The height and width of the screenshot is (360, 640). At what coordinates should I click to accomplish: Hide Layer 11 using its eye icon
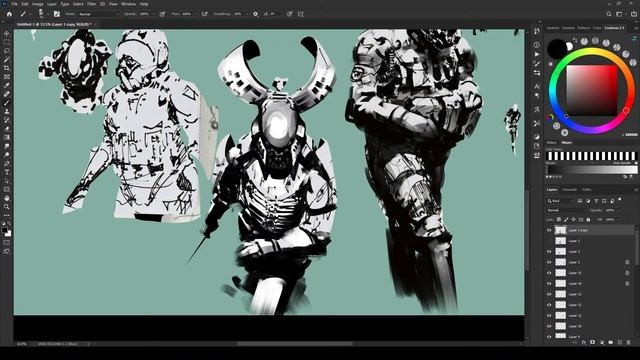pyautogui.click(x=549, y=316)
